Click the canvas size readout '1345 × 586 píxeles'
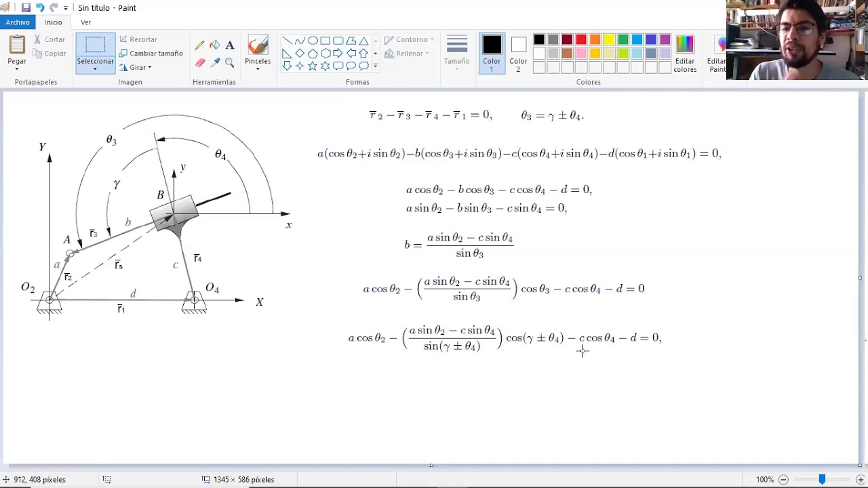Viewport: 868px width, 488px height. point(243,480)
